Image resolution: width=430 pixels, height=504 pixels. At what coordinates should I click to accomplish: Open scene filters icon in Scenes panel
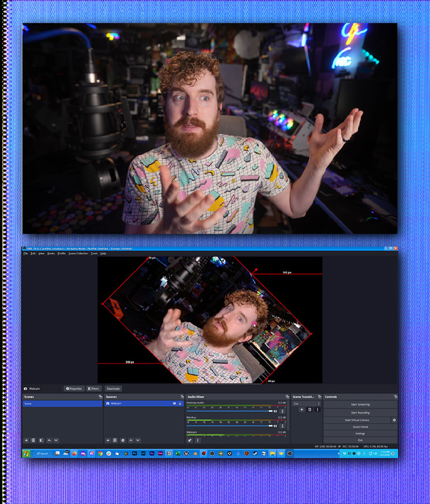click(41, 441)
